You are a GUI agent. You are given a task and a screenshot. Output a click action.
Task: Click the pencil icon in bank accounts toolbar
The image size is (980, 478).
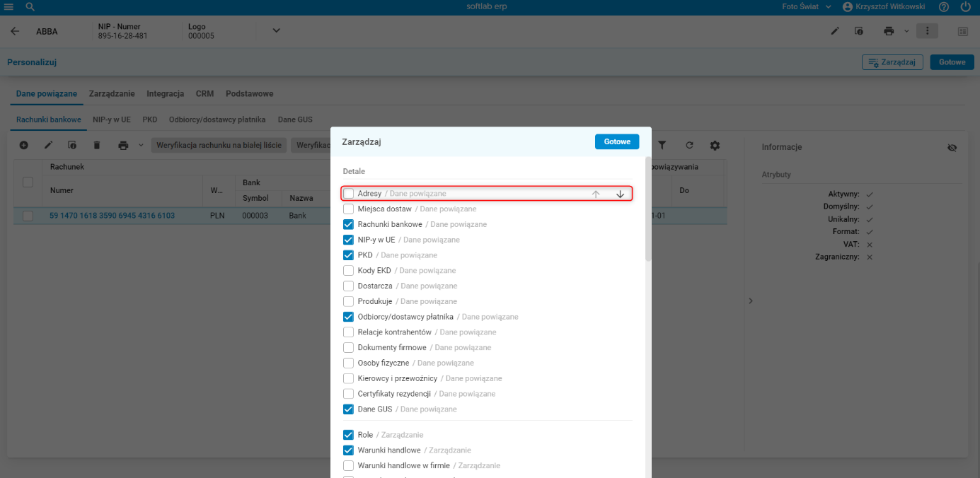48,145
